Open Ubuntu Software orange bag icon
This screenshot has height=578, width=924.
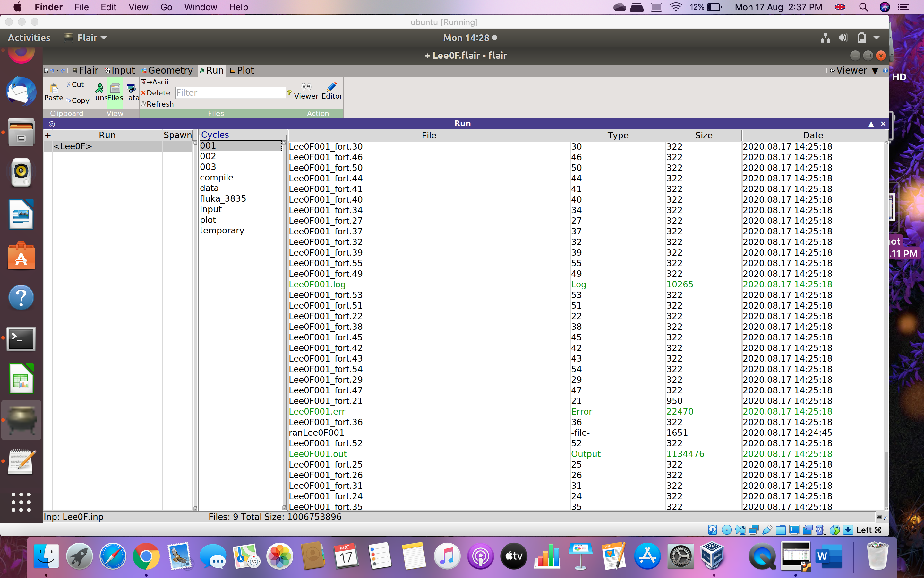pyautogui.click(x=21, y=255)
